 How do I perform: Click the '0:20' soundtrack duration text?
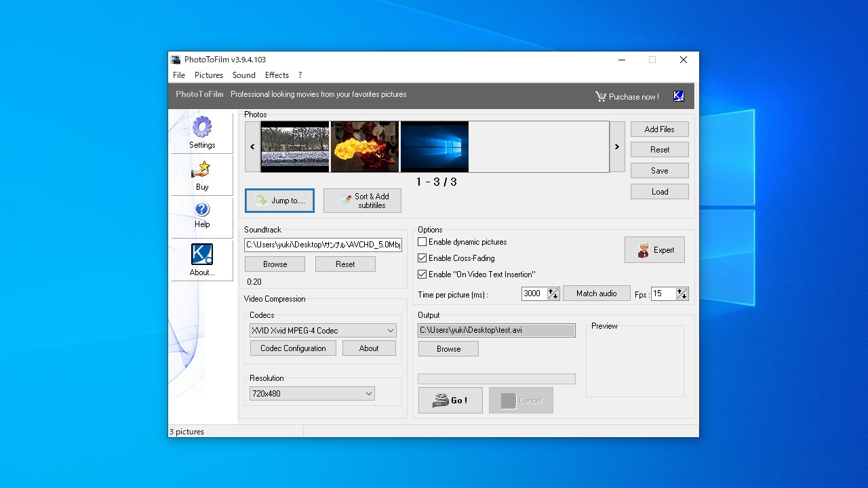[254, 282]
